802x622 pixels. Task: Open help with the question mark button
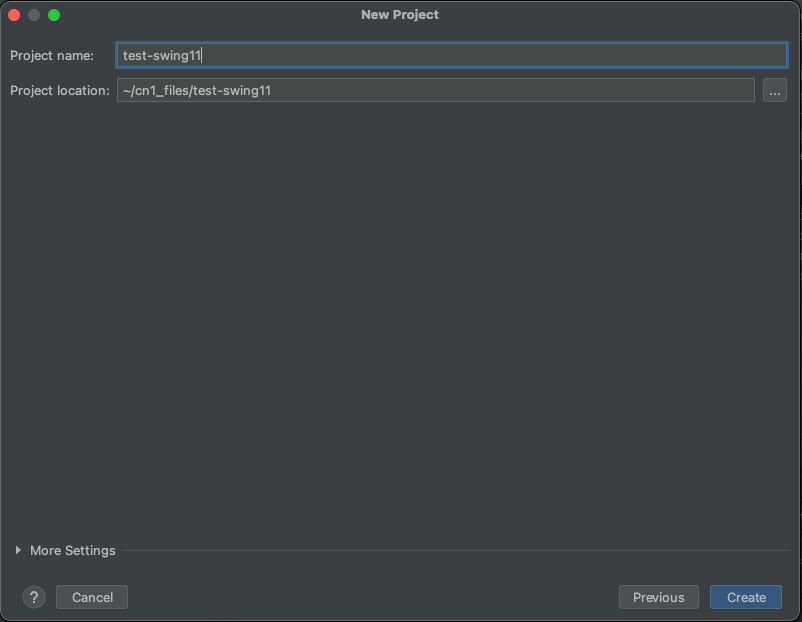[34, 597]
